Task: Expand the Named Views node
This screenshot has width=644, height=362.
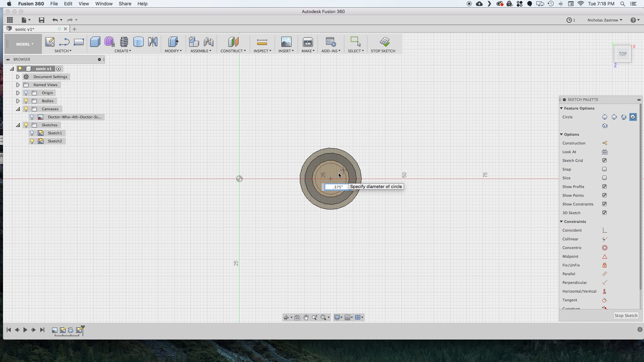Action: coord(18,85)
